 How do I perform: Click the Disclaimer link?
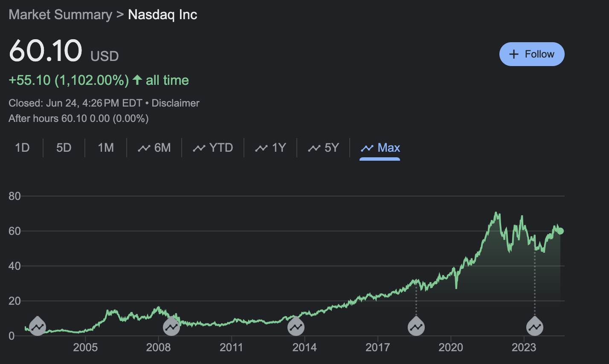click(x=175, y=103)
